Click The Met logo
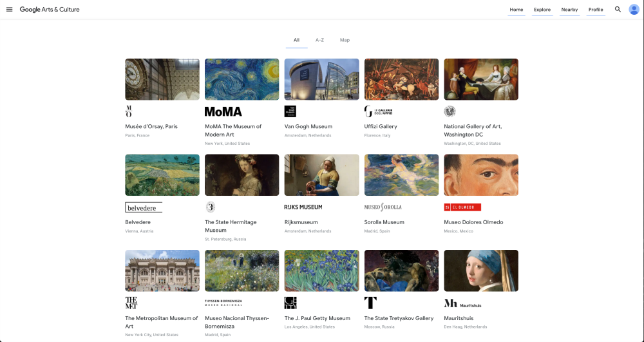The image size is (644, 342). (131, 303)
